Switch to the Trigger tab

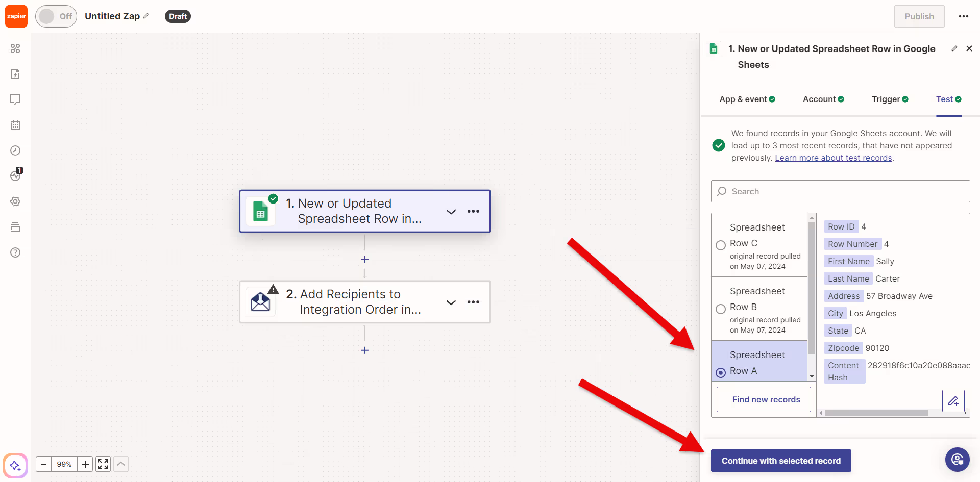[890, 99]
